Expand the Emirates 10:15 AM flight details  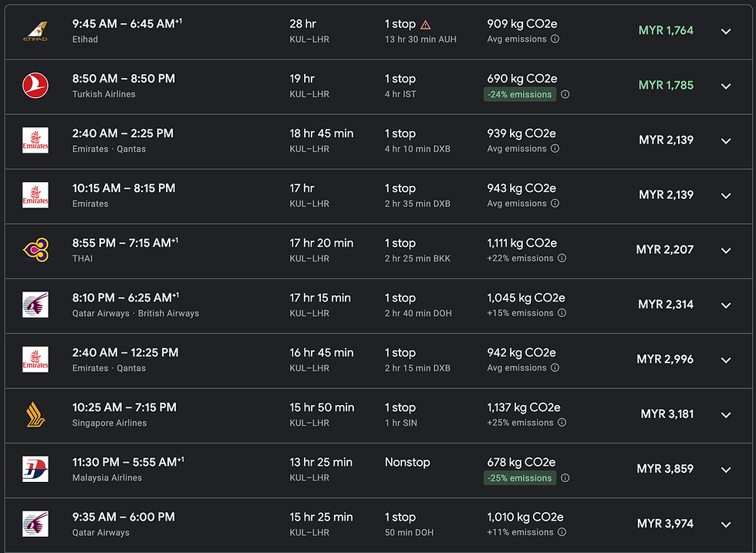726,196
